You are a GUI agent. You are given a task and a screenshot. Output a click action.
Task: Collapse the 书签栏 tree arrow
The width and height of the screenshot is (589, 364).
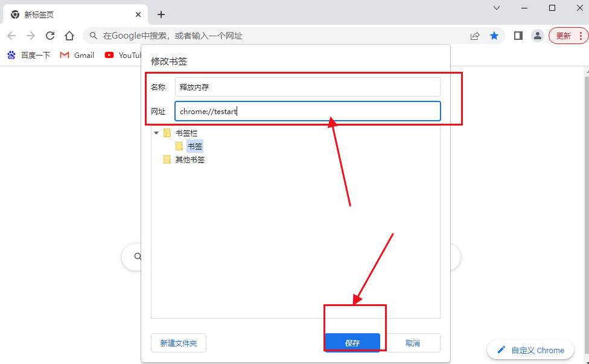[x=156, y=133]
